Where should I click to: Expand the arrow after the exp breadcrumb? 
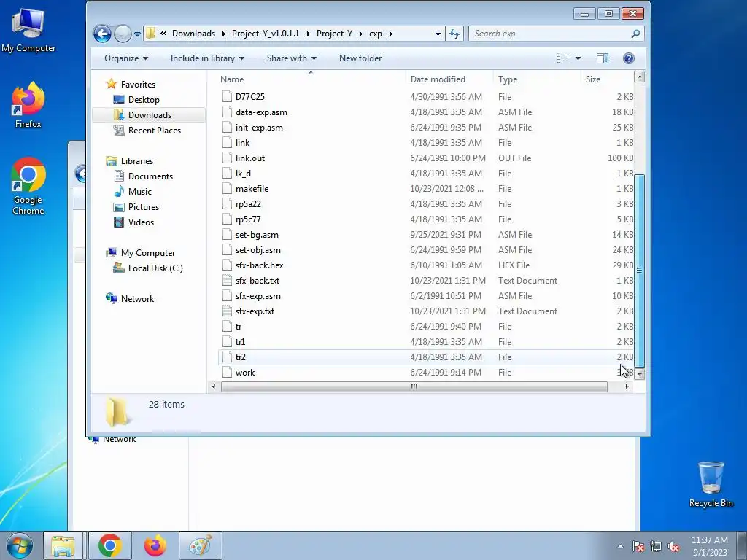[391, 34]
